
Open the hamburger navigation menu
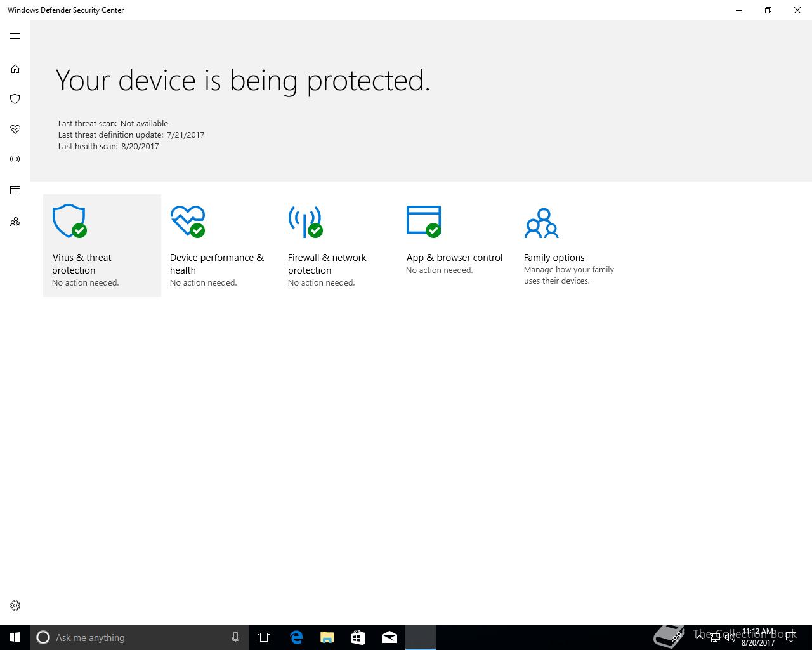[15, 36]
